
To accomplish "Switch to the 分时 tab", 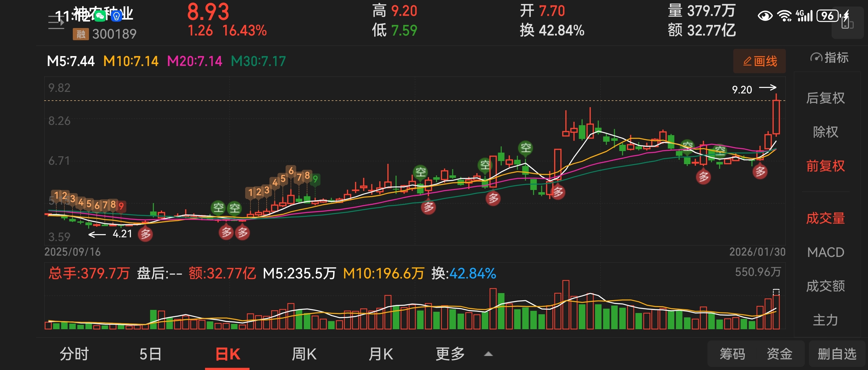I will (74, 354).
